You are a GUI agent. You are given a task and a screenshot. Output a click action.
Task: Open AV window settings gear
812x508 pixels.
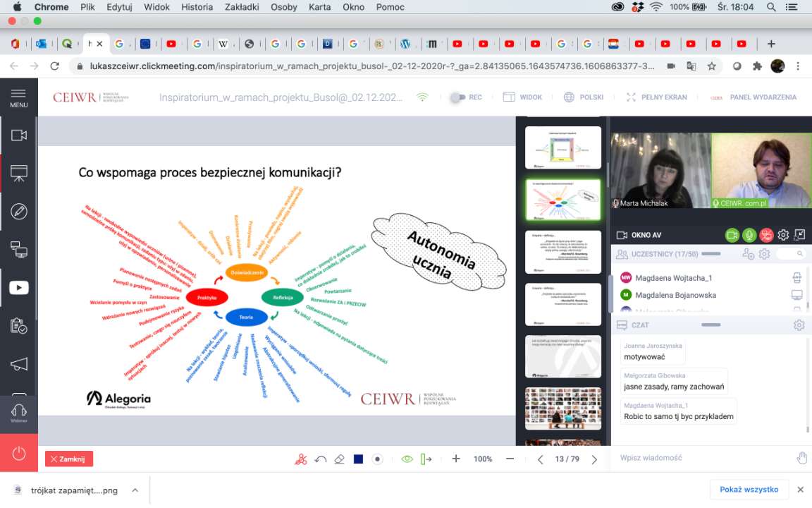click(783, 235)
